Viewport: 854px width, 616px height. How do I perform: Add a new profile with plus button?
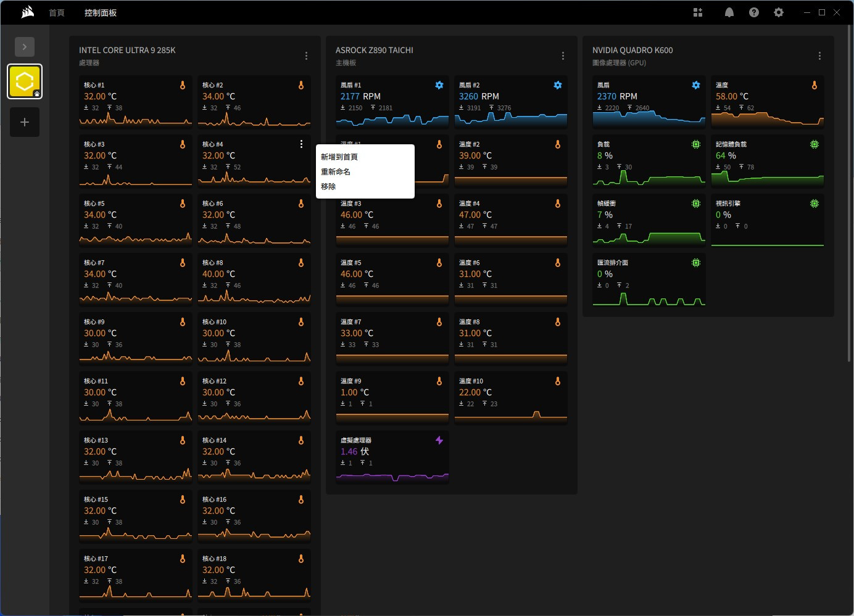tap(25, 122)
